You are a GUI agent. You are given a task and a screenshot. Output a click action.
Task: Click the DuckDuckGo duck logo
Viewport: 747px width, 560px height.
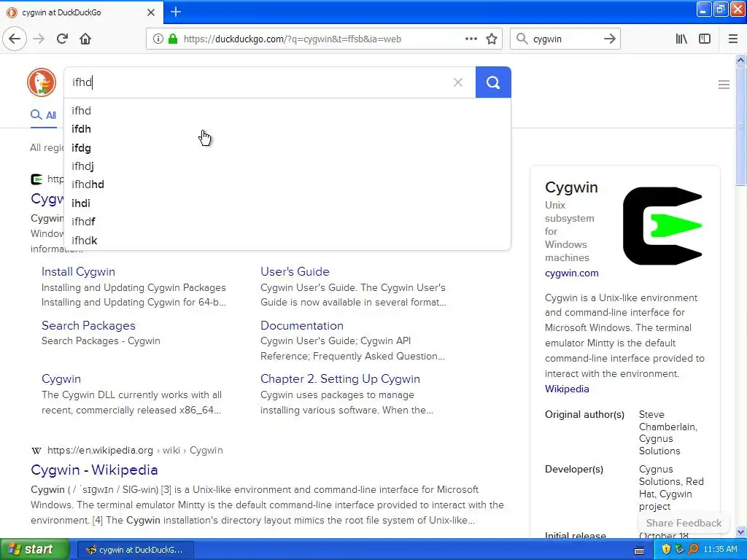[42, 82]
